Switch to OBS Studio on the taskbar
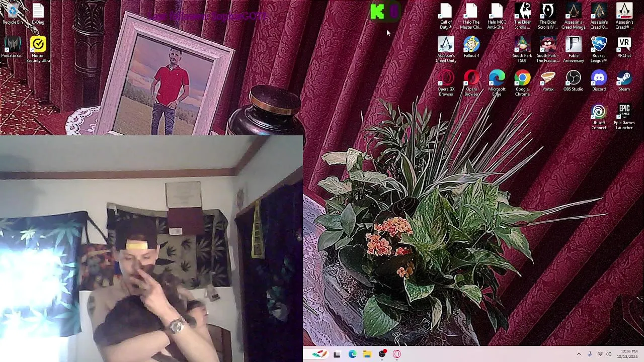This screenshot has width=644, height=362. 382,354
